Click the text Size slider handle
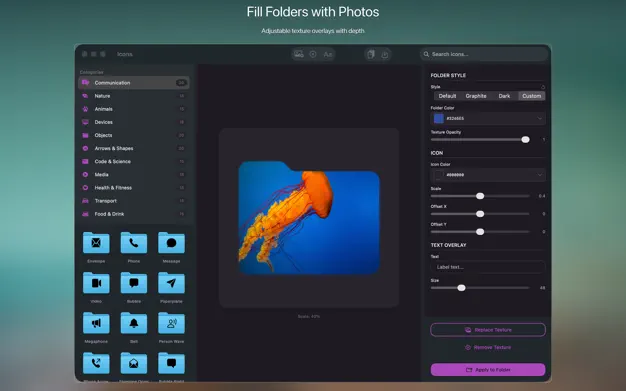 (461, 288)
